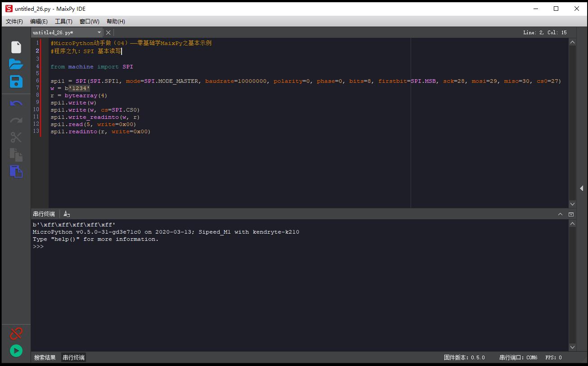Create a new file with the blank page icon
This screenshot has width=588, height=366.
[16, 47]
